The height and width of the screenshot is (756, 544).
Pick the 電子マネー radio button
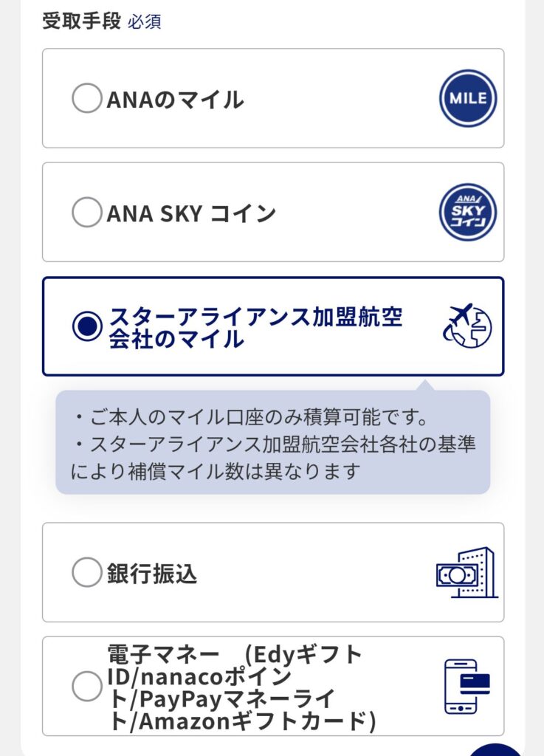tap(86, 687)
